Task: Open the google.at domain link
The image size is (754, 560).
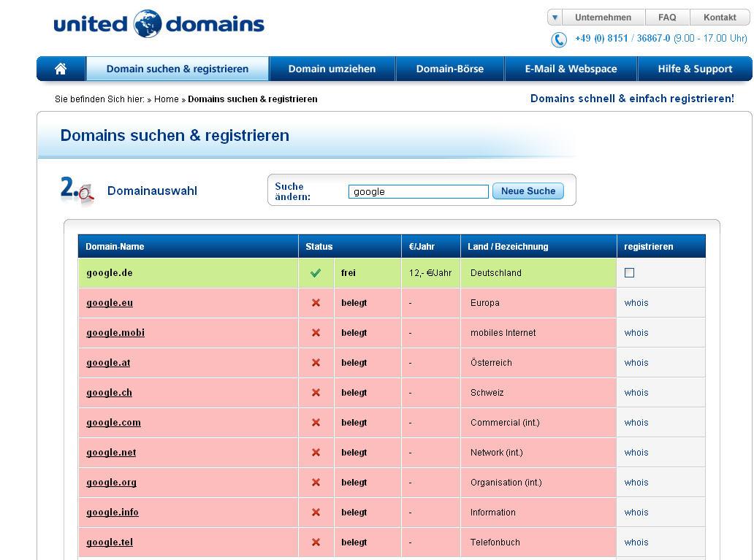Action: [x=108, y=362]
